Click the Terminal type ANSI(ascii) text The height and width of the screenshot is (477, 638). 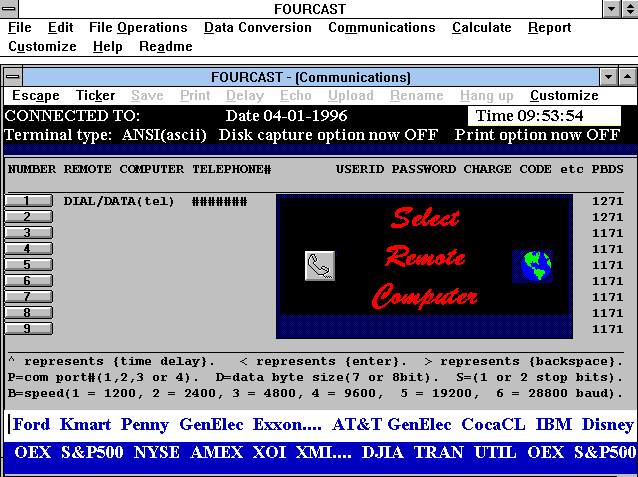click(x=105, y=135)
